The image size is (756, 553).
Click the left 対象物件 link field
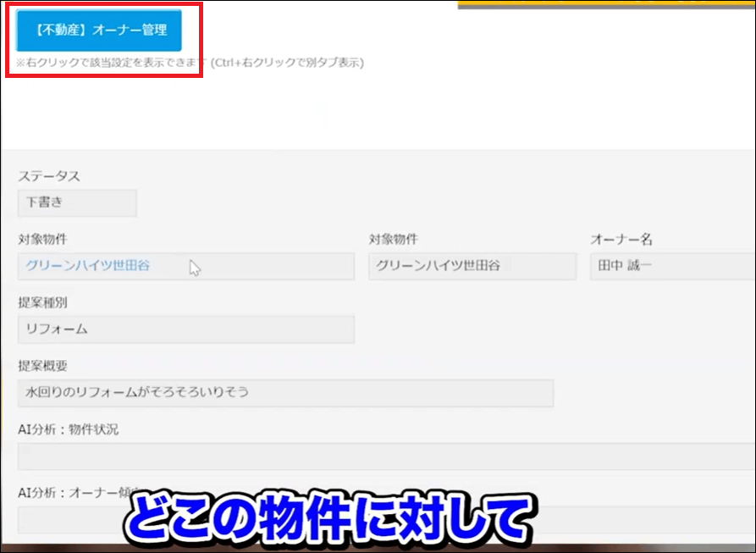coord(185,266)
